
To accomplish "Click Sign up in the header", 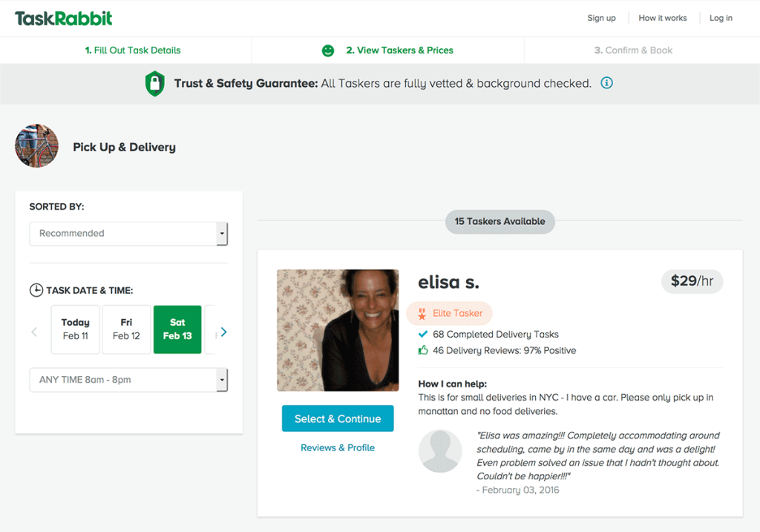I will click(601, 18).
